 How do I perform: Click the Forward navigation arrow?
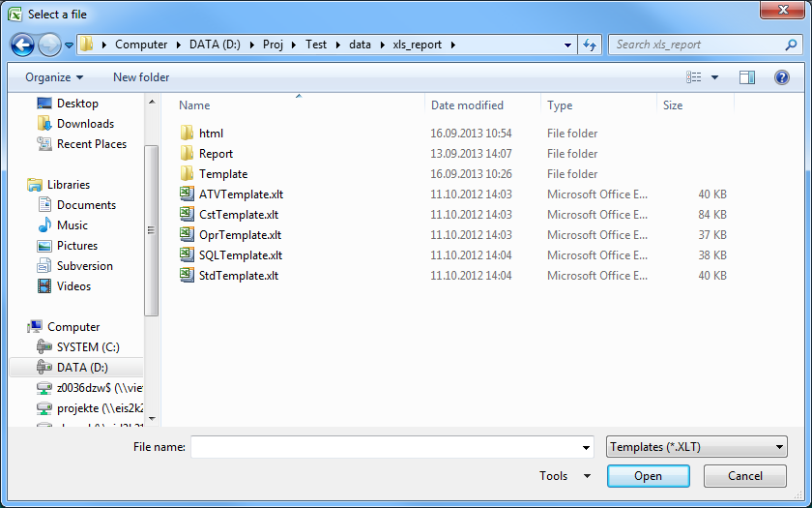[49, 45]
